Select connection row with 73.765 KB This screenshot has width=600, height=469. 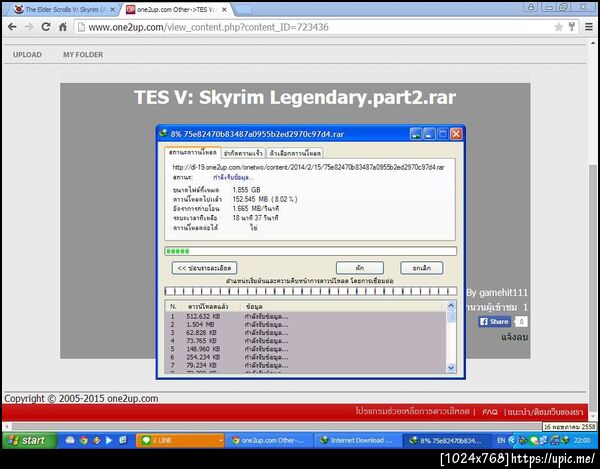click(x=305, y=340)
